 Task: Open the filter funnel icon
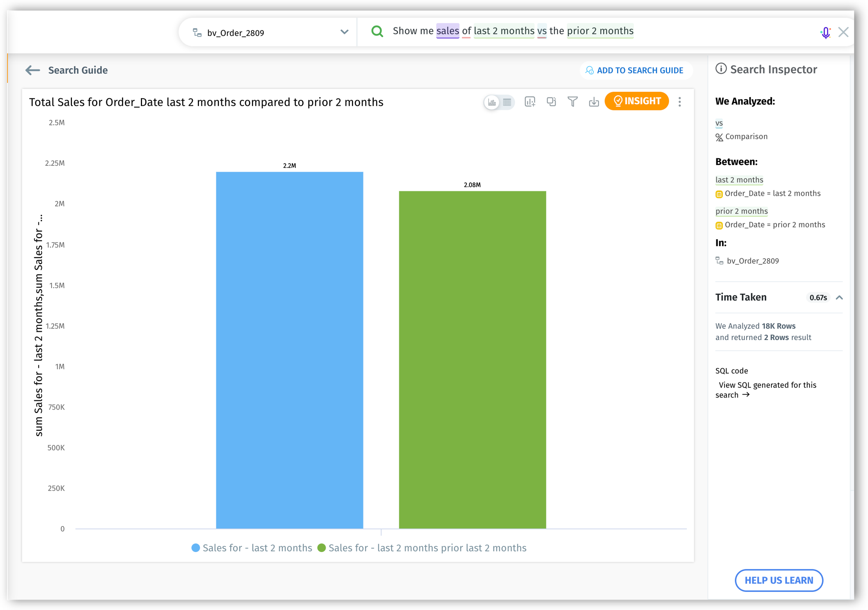pos(572,102)
